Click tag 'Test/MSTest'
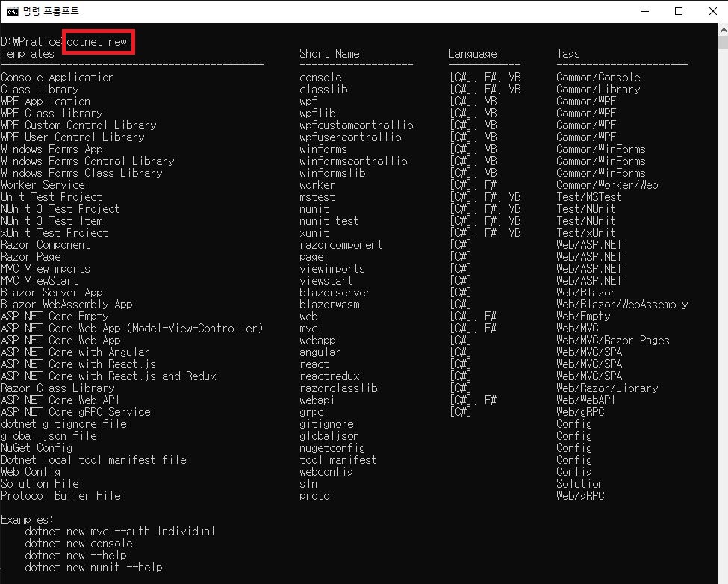 tap(589, 197)
